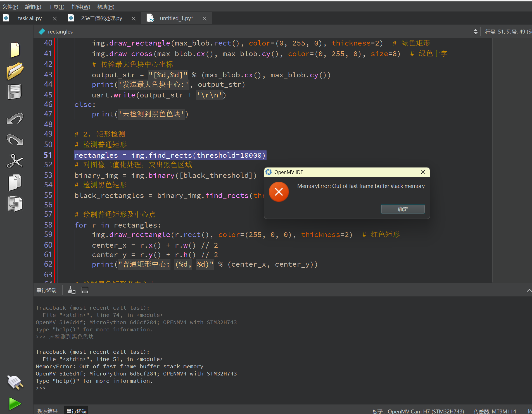Click the Undo arrow icon
532x414 pixels.
[x=15, y=119]
